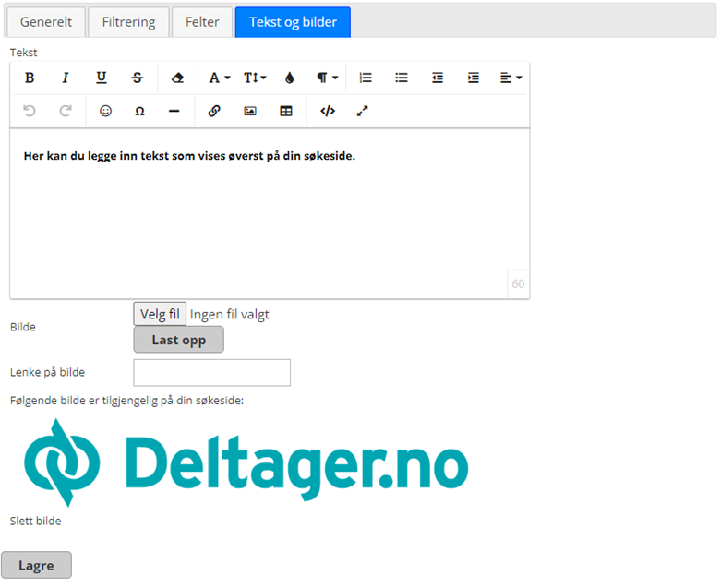721x588 pixels.
Task: Insert an unordered bullet list
Action: 402,78
